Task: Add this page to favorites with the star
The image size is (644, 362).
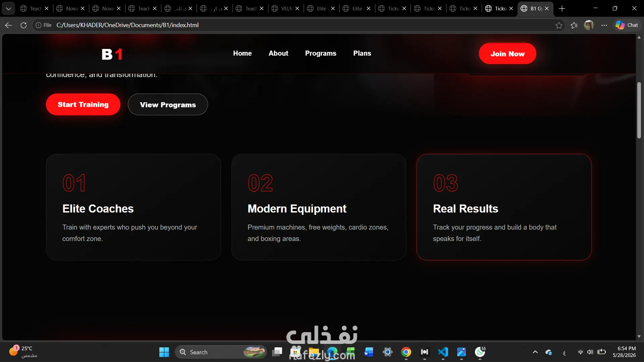Action: (559, 25)
